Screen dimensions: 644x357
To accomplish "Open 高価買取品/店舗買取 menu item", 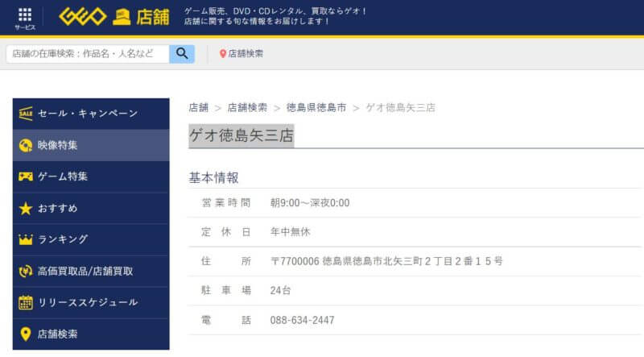I will [x=91, y=271].
